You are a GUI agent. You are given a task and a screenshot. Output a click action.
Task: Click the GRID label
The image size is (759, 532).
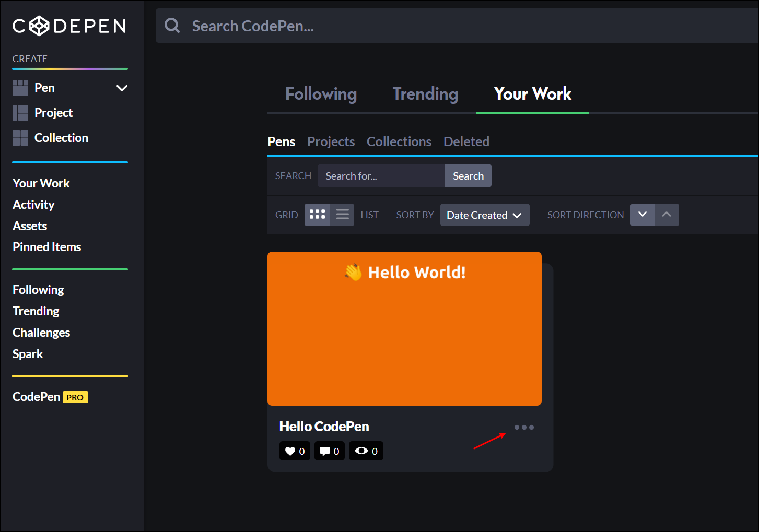(287, 215)
